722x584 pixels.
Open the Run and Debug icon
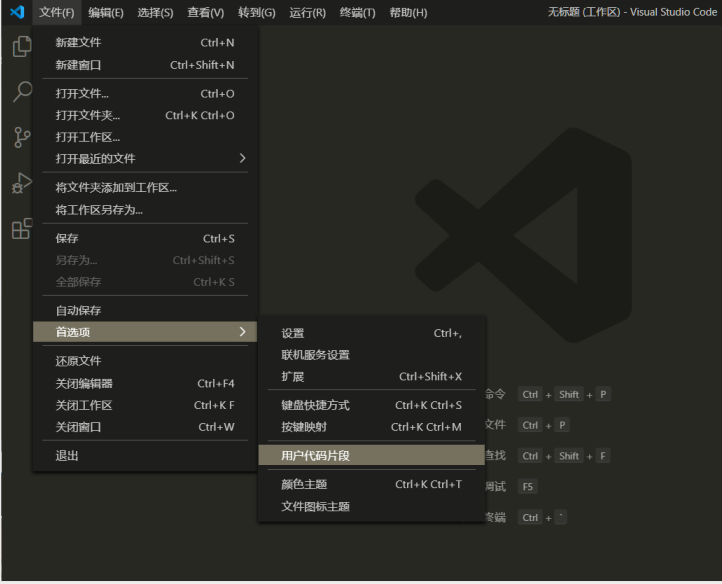[x=22, y=183]
